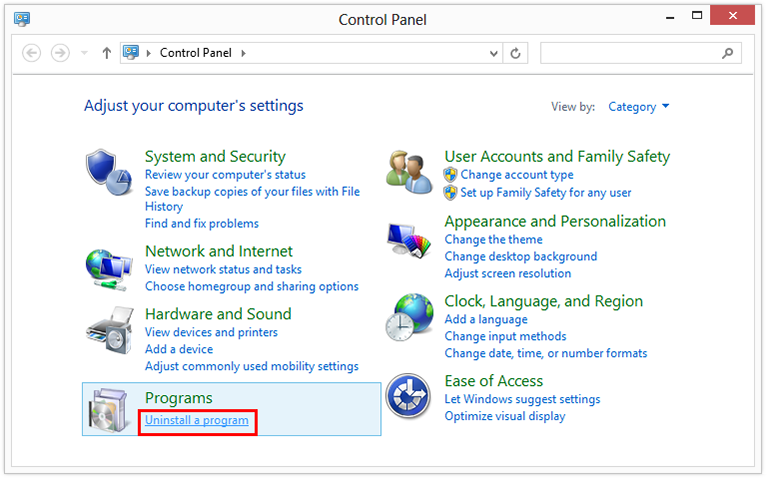Click the User Accounts people icon
This screenshot has width=767, height=478.
pyautogui.click(x=409, y=170)
